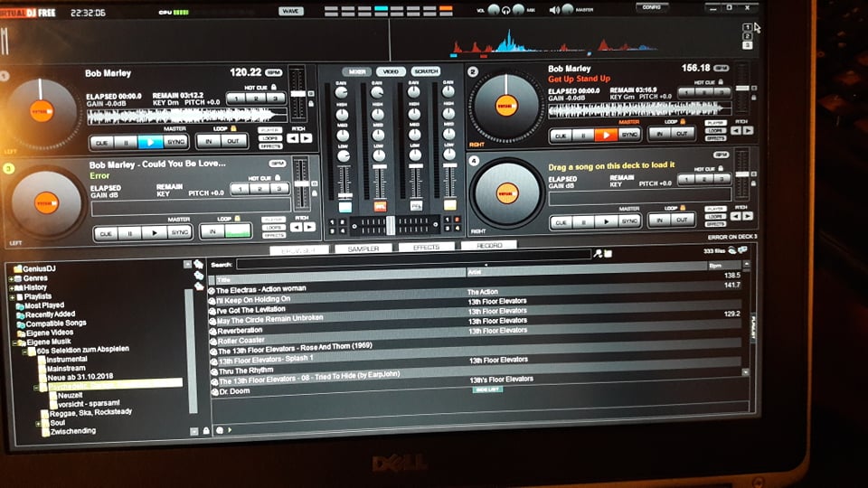Pause deck 1
This screenshot has width=868, height=488.
point(126,143)
